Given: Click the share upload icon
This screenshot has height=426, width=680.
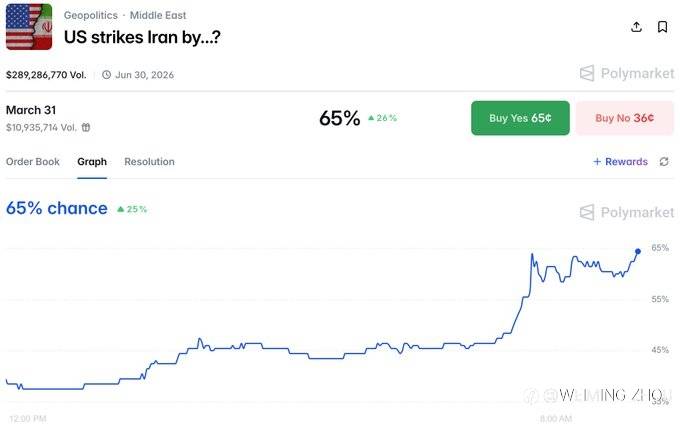Looking at the screenshot, I should point(636,27).
